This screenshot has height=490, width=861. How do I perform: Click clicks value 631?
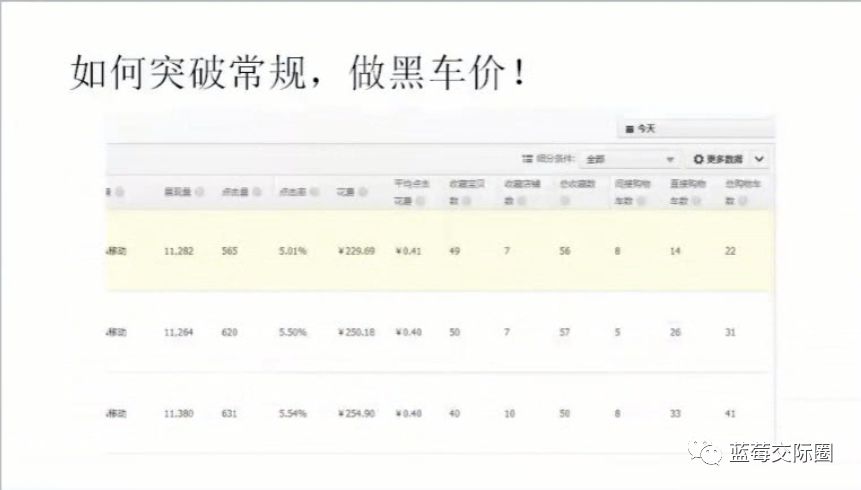[x=230, y=414]
